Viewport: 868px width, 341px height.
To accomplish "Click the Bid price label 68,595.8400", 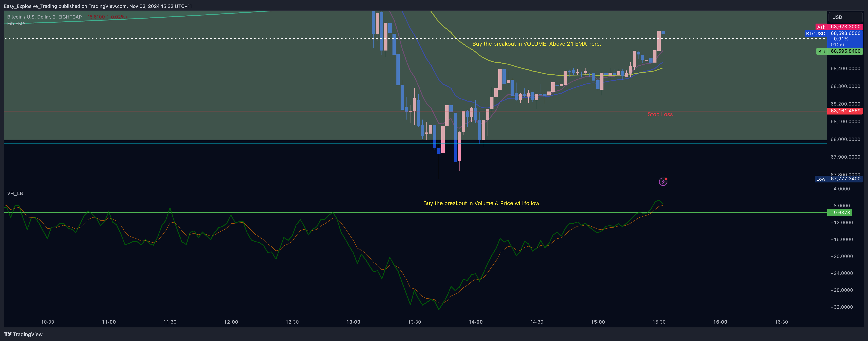I will point(845,51).
